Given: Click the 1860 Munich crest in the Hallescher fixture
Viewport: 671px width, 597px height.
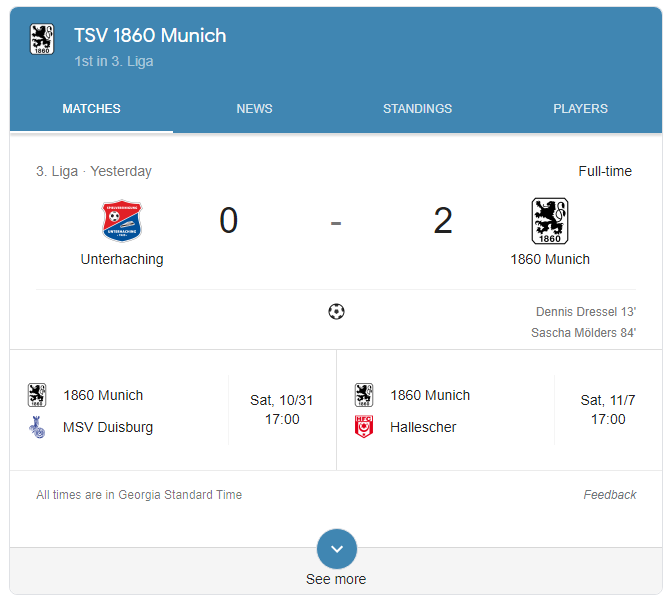Looking at the screenshot, I should click(364, 395).
